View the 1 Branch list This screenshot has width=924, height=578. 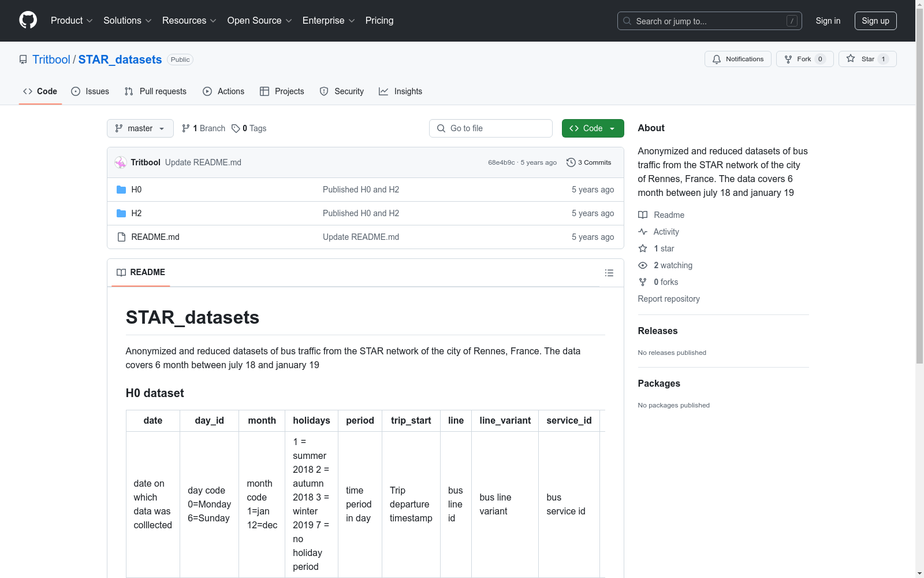[203, 128]
